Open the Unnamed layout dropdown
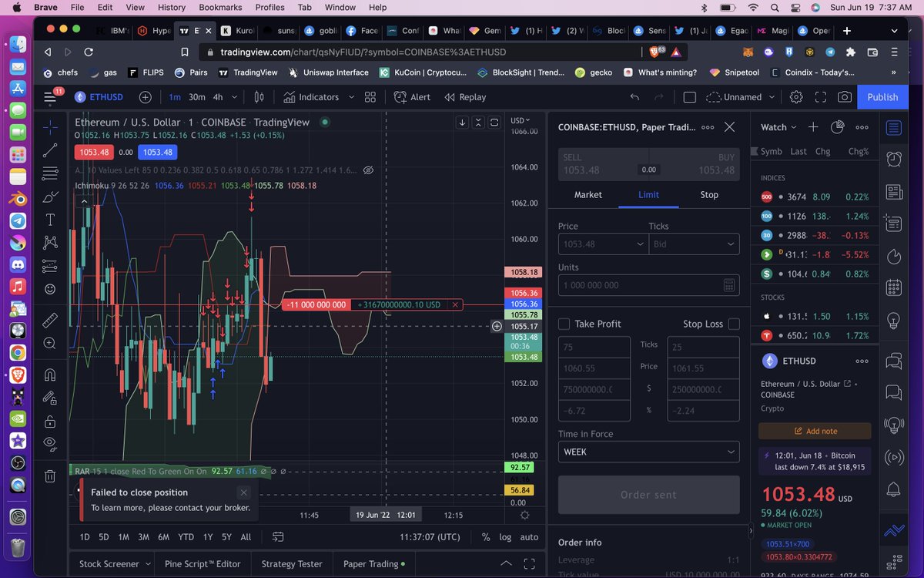This screenshot has width=924, height=578. click(742, 97)
